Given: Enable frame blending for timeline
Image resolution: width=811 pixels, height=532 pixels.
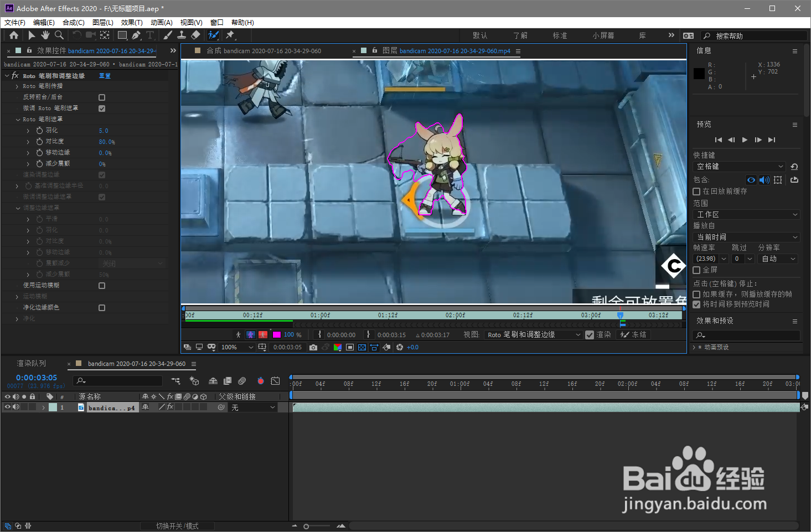Looking at the screenshot, I should (228, 380).
